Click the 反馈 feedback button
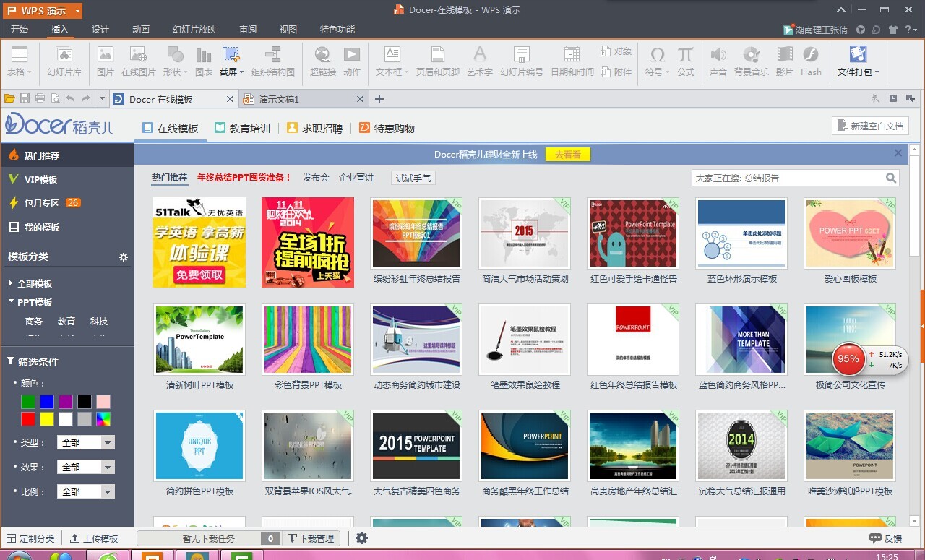925x560 pixels. pos(886,538)
